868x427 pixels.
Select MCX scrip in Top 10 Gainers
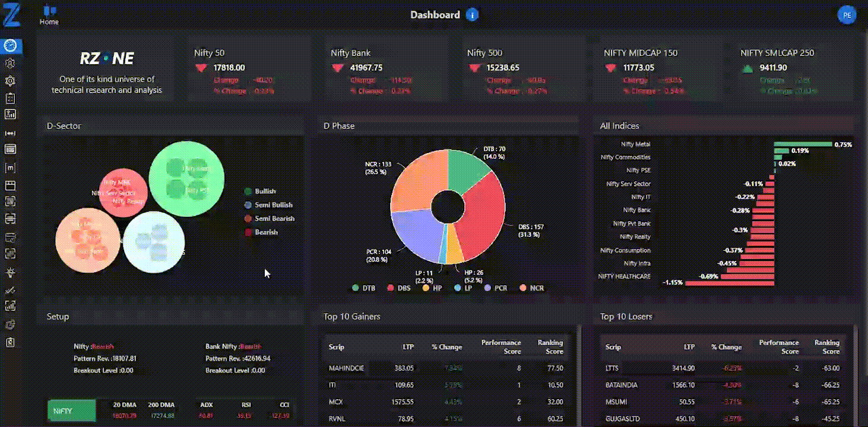335,401
